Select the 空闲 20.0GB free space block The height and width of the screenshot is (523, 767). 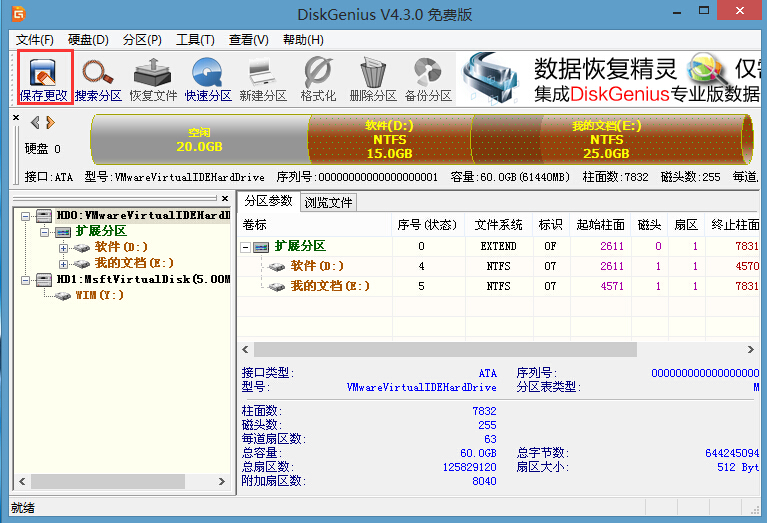coord(199,139)
